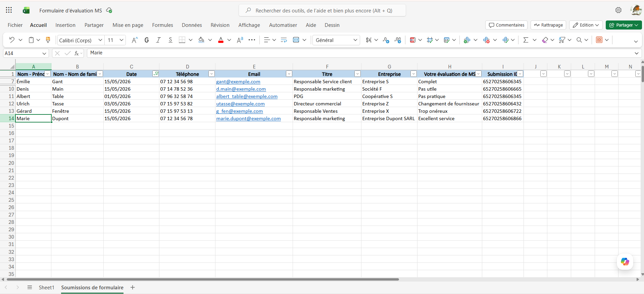This screenshot has height=294, width=644.
Task: Click the Paste clipboard icon
Action: (x=31, y=40)
